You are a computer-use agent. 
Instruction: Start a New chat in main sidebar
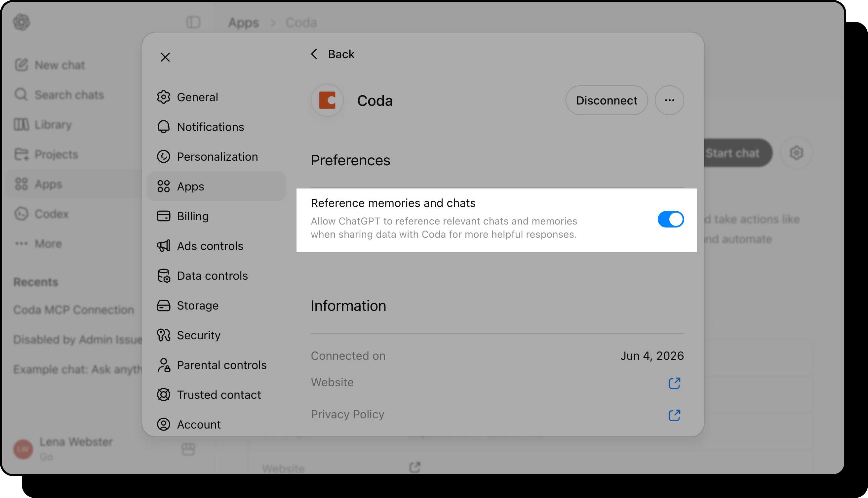[x=50, y=65]
